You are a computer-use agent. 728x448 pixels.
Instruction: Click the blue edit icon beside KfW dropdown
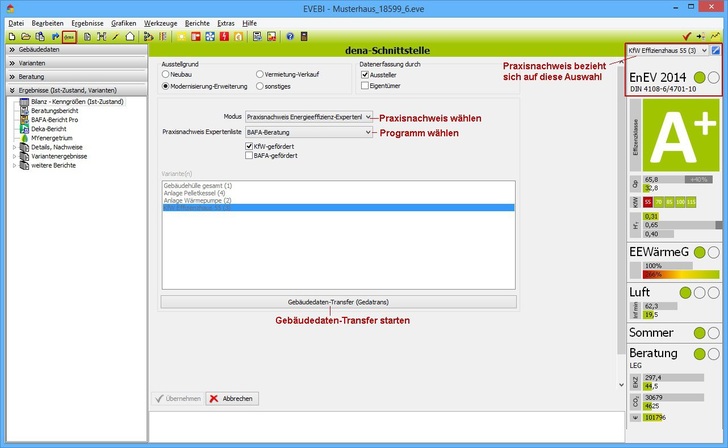(x=716, y=50)
